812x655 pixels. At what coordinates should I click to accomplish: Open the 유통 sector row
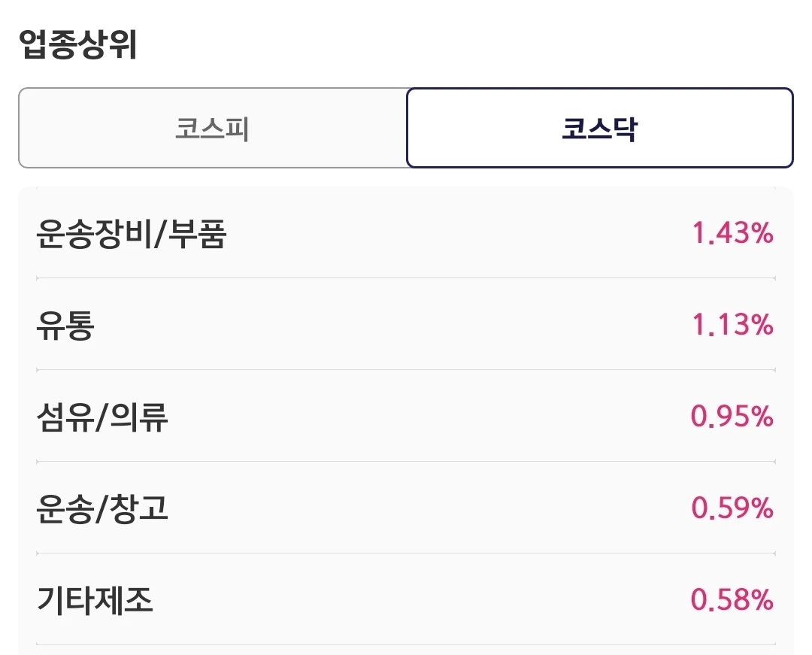click(x=405, y=325)
